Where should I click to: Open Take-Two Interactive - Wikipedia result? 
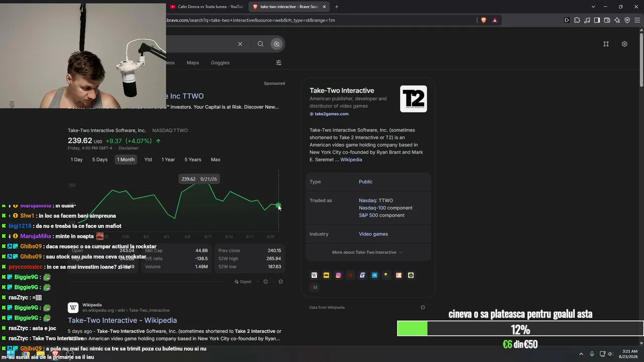click(x=122, y=320)
